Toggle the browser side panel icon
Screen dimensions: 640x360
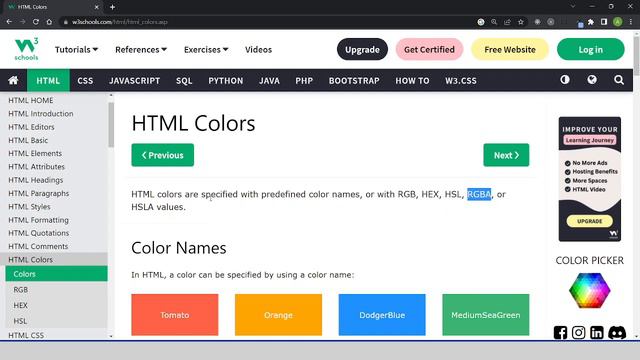point(604,22)
